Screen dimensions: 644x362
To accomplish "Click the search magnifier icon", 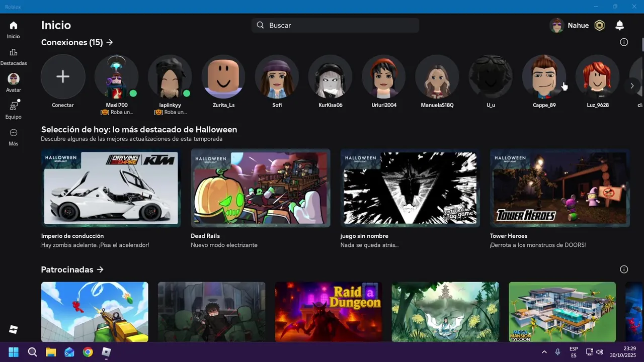I will coord(260,25).
